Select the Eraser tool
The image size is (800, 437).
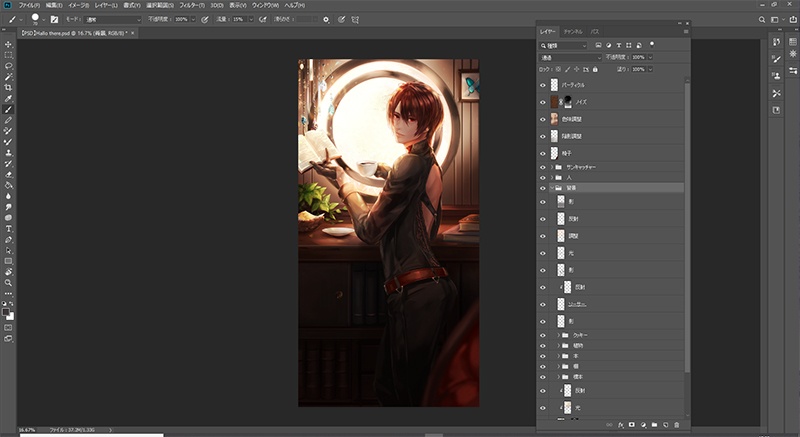tap(8, 174)
